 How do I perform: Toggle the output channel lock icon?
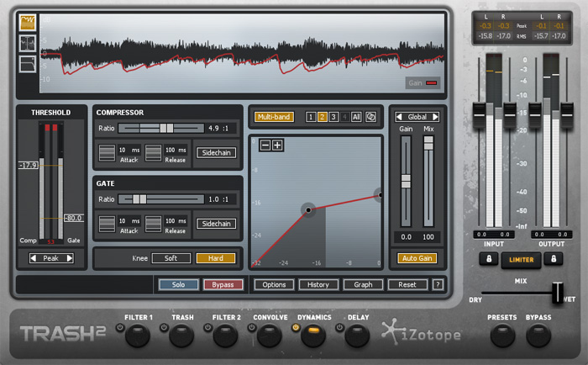[x=554, y=259]
